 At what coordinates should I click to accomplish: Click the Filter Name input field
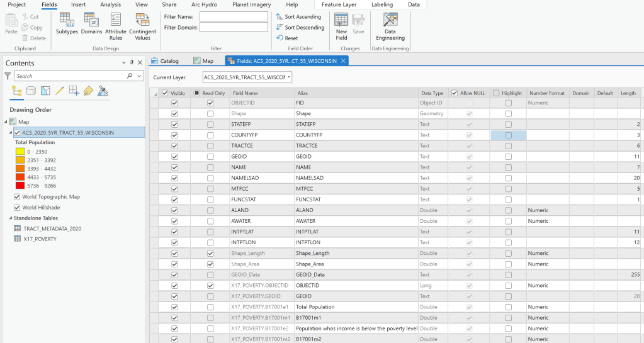234,16
